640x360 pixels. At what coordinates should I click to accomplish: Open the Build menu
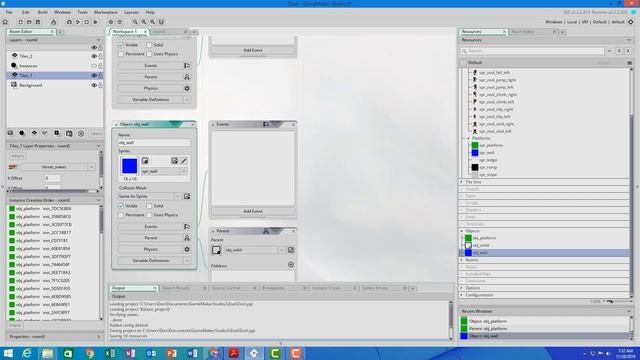42,12
